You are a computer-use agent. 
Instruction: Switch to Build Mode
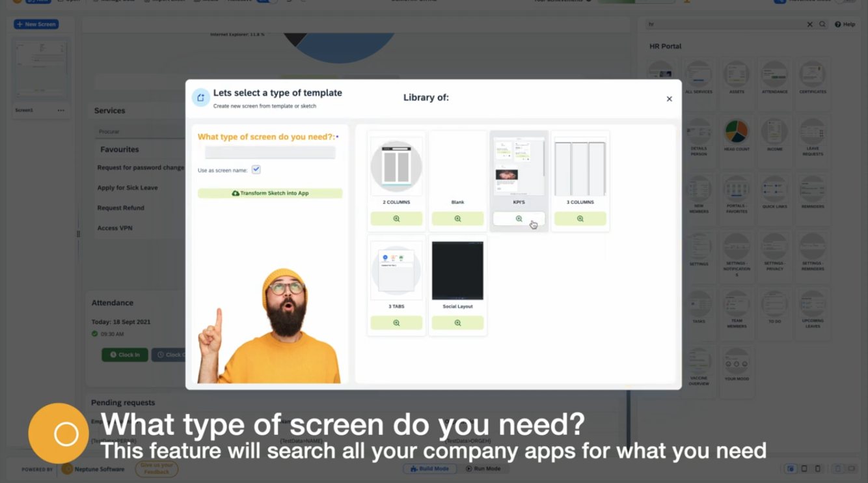click(429, 469)
